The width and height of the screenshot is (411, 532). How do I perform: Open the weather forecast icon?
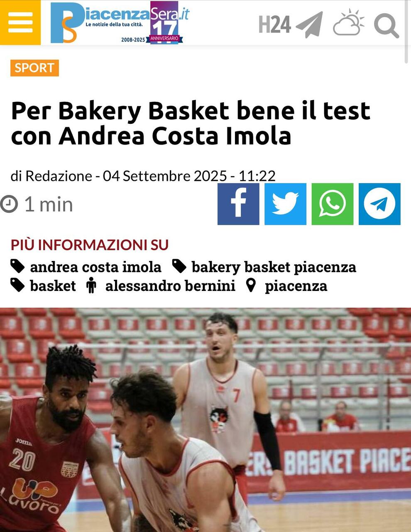(349, 22)
